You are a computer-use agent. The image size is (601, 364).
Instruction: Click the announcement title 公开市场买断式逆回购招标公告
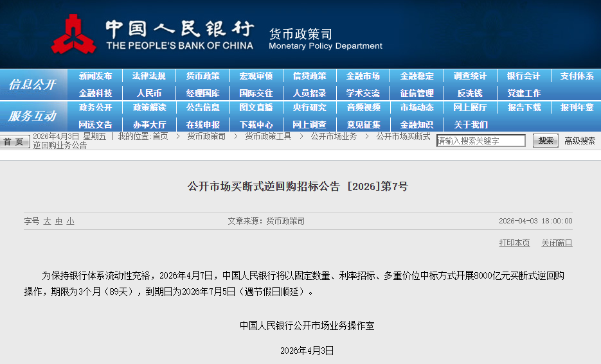(298, 186)
